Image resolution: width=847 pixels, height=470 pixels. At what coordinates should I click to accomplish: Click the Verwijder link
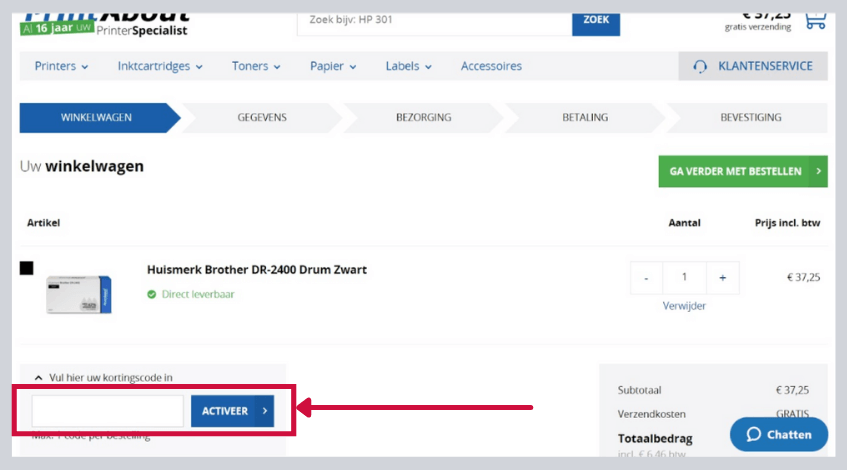684,306
